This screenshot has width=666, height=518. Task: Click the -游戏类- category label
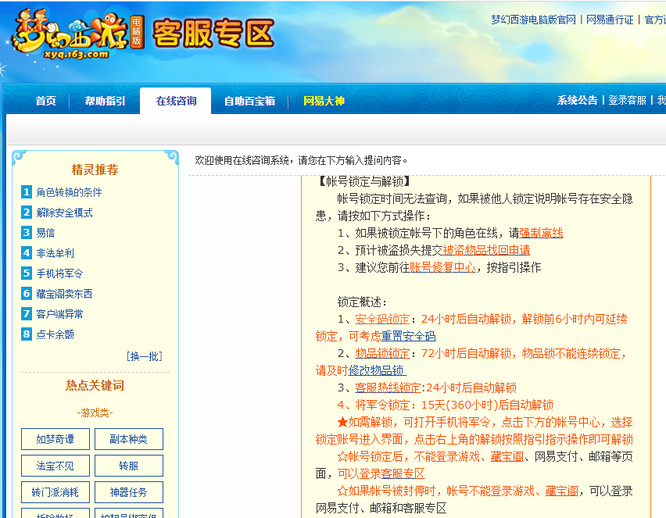tap(95, 413)
